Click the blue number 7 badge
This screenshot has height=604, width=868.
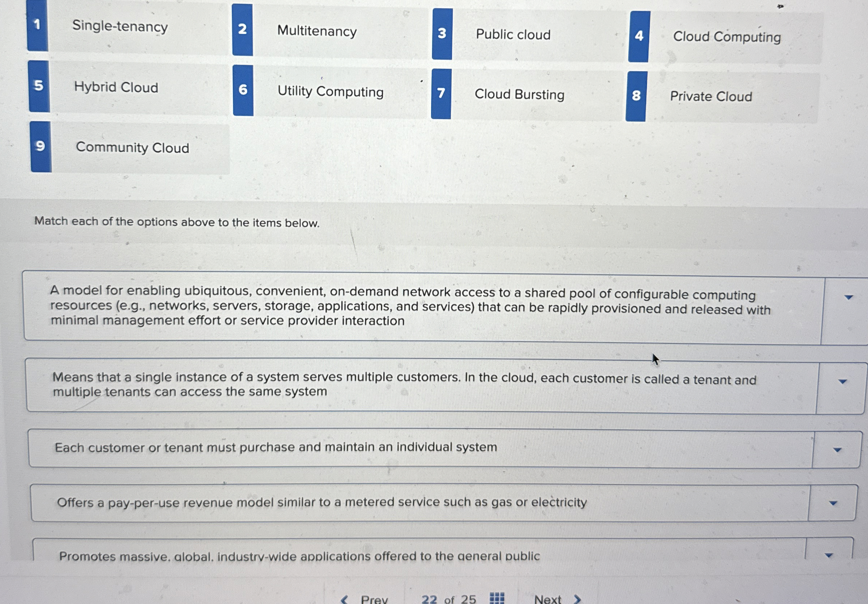(x=441, y=94)
